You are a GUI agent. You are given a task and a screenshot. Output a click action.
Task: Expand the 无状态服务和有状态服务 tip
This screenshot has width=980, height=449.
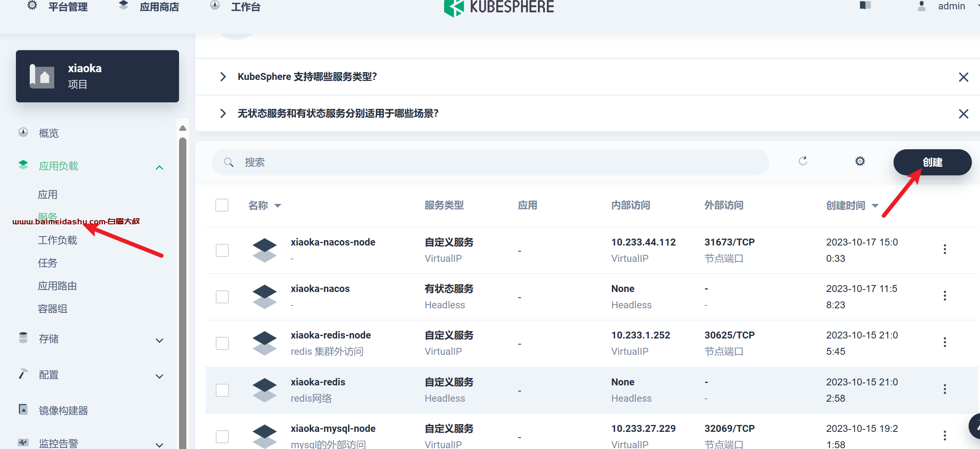pyautogui.click(x=223, y=113)
